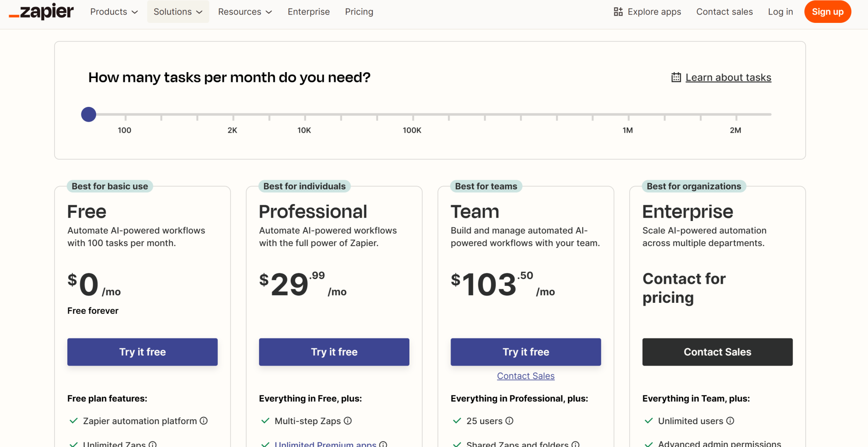Image resolution: width=868 pixels, height=447 pixels.
Task: Click the info icon beside Multi-step Zaps
Action: pos(348,421)
